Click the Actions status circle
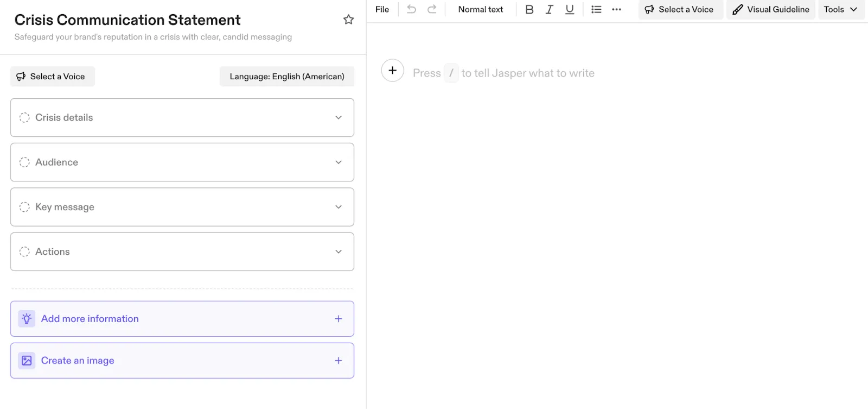Viewport: 868px width, 409px height. (x=24, y=251)
